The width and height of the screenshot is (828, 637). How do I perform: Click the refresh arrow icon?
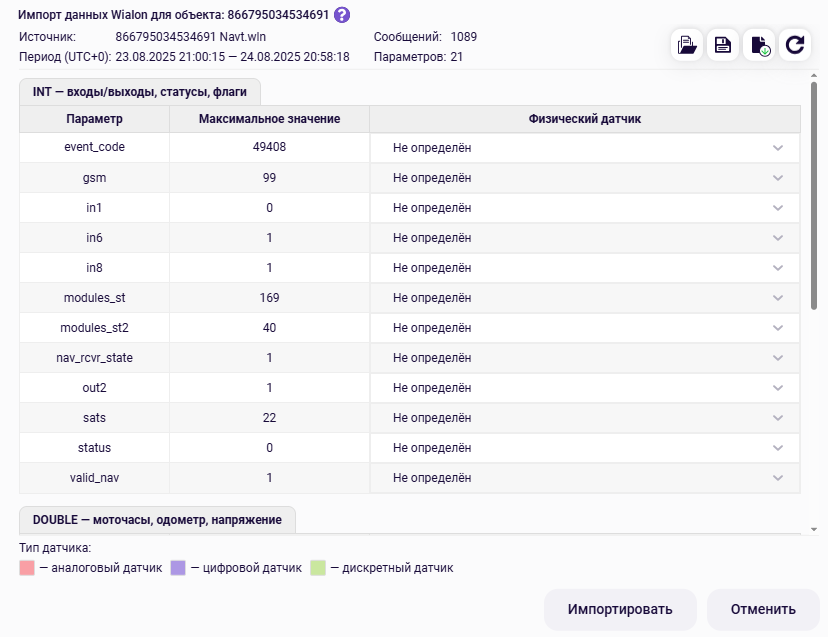[795, 45]
